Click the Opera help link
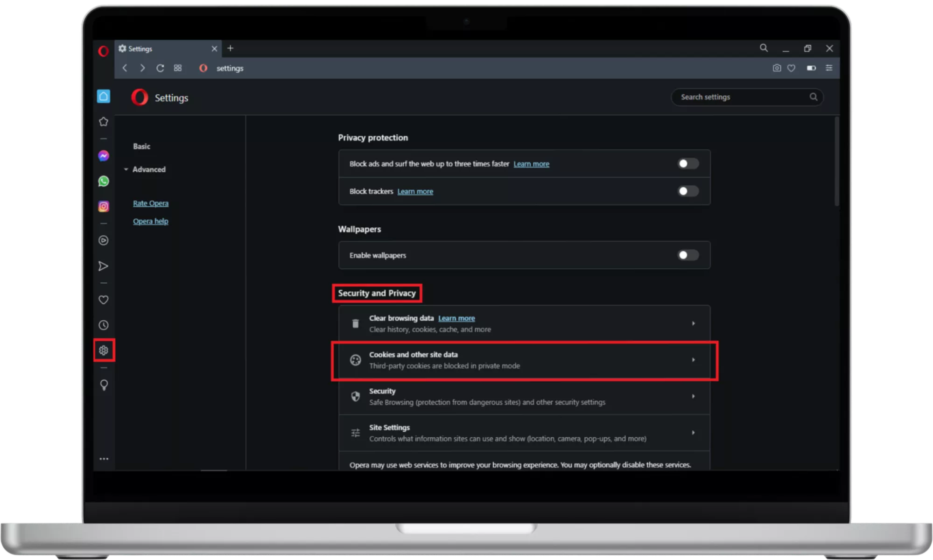933x560 pixels. click(x=150, y=221)
